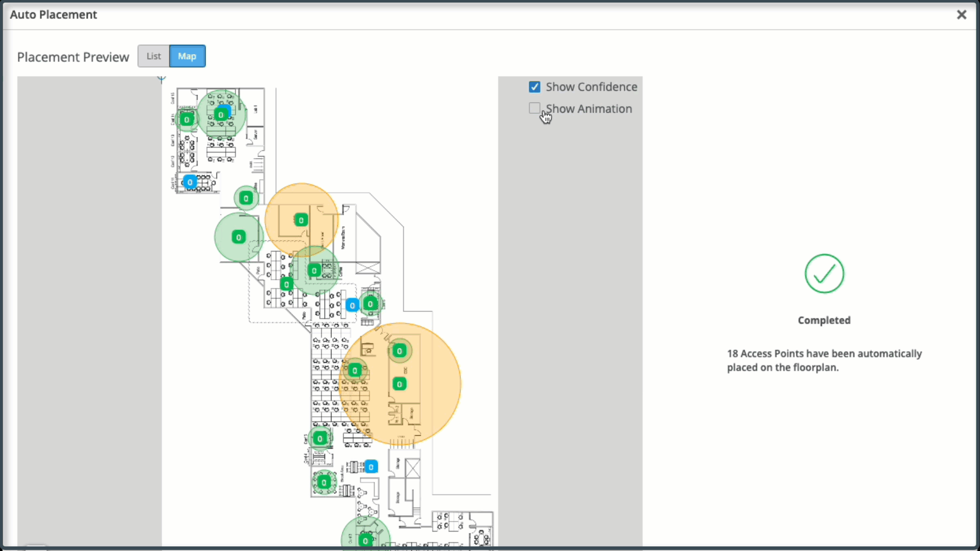The image size is (980, 551).
Task: Click the green Completed checkmark icon
Action: tap(824, 274)
